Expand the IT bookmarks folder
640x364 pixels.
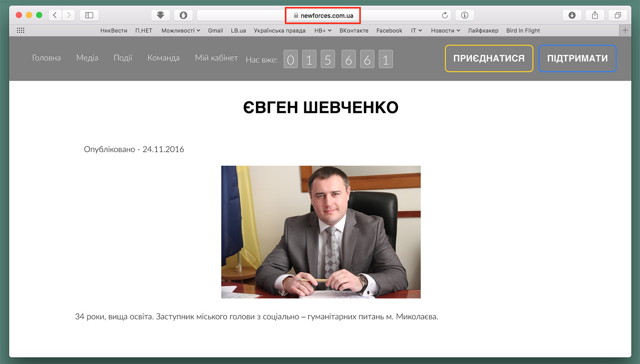coord(416,31)
